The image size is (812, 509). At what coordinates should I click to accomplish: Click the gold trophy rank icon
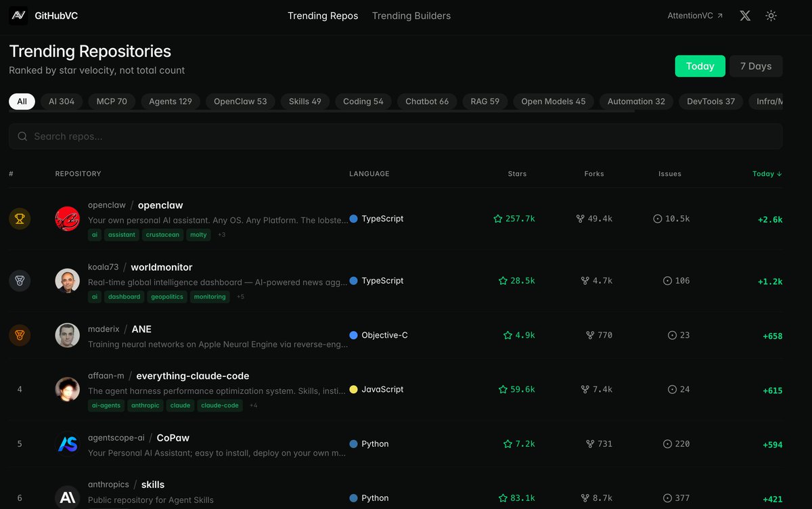pyautogui.click(x=20, y=219)
